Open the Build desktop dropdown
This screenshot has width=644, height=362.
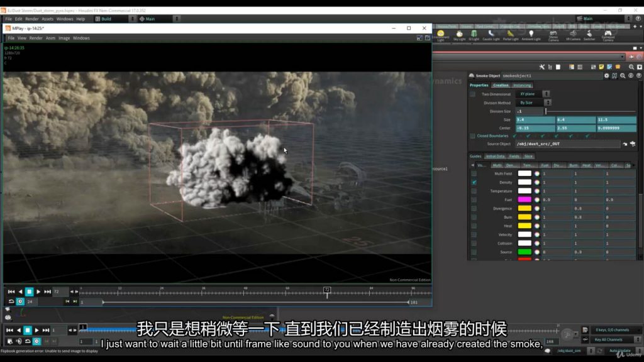115,19
